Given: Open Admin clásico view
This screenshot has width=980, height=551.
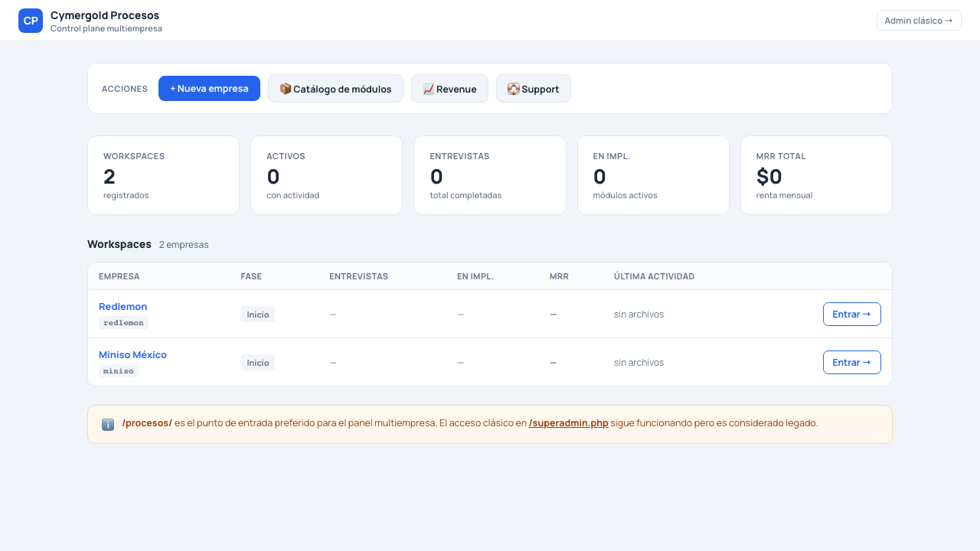Looking at the screenshot, I should [919, 21].
